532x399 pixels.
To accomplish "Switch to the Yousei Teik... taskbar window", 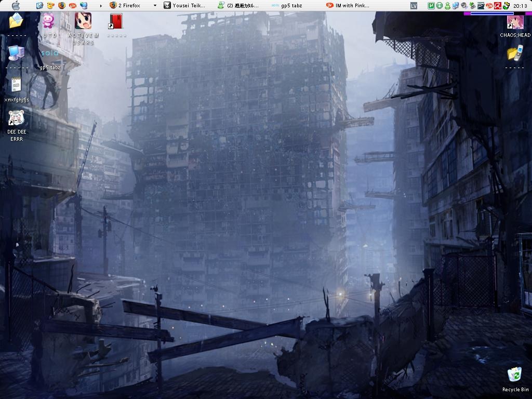I will pyautogui.click(x=185, y=5).
